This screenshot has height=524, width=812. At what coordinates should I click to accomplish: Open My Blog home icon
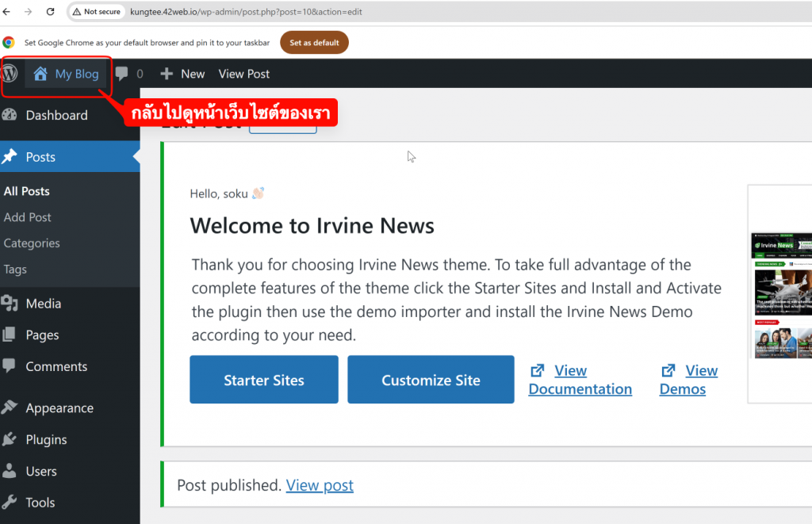[40, 74]
